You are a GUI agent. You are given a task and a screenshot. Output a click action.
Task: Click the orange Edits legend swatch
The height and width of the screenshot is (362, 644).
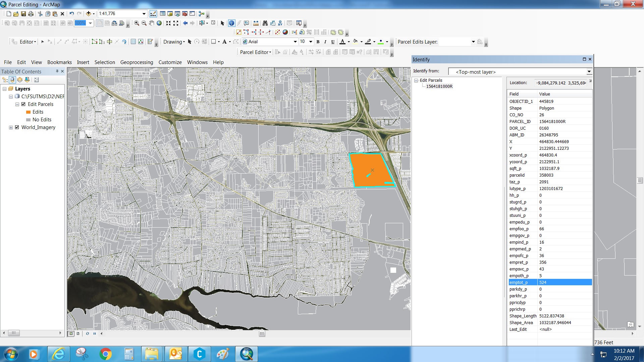click(x=29, y=112)
